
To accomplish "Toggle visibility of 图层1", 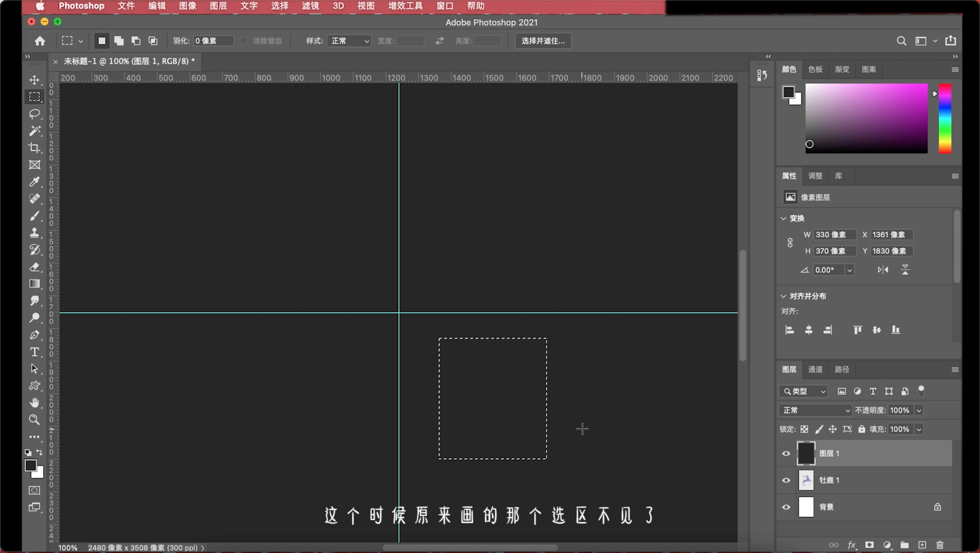I will [x=785, y=453].
